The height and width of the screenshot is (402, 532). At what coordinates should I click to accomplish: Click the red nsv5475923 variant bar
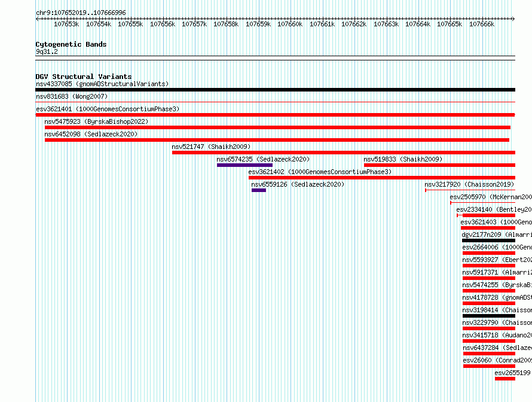277,127
